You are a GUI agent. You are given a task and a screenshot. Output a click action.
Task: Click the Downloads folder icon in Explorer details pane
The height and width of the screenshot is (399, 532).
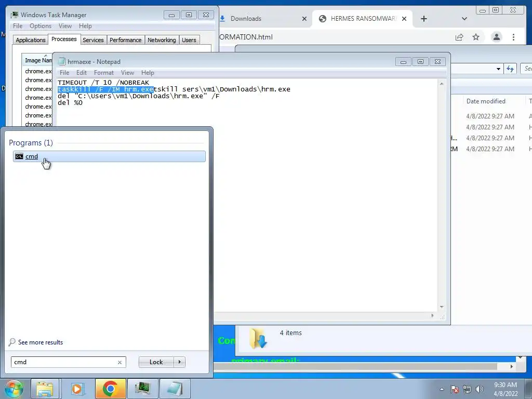[x=258, y=339]
